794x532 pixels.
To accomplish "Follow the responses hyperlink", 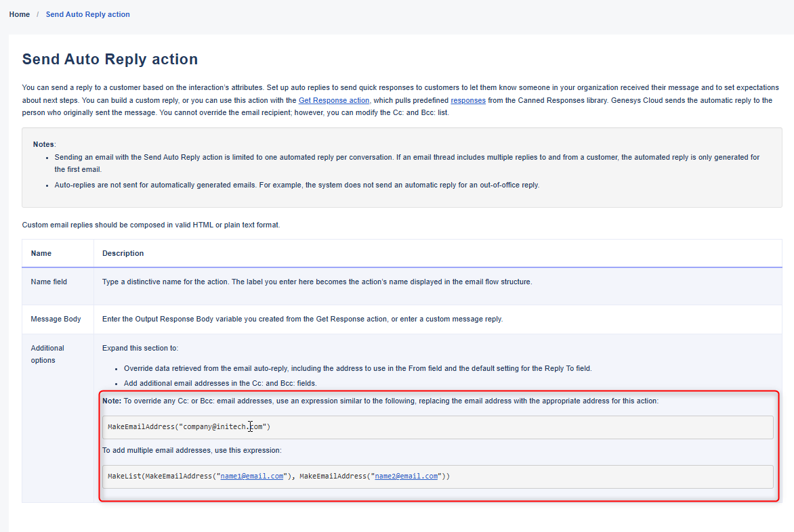I will [468, 100].
